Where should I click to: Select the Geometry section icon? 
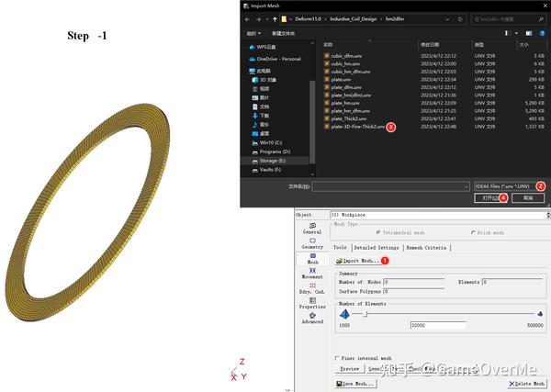click(312, 241)
